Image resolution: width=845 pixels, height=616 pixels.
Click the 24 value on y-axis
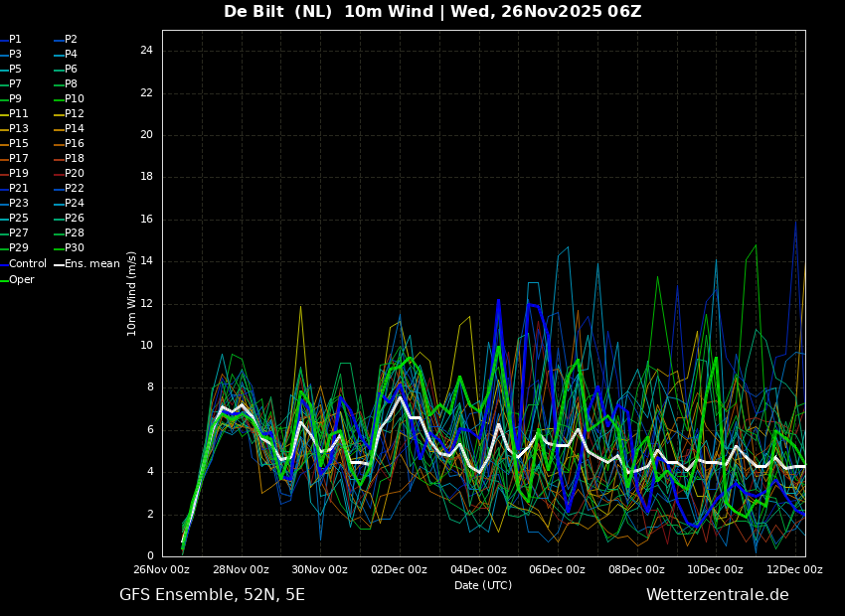coord(146,51)
